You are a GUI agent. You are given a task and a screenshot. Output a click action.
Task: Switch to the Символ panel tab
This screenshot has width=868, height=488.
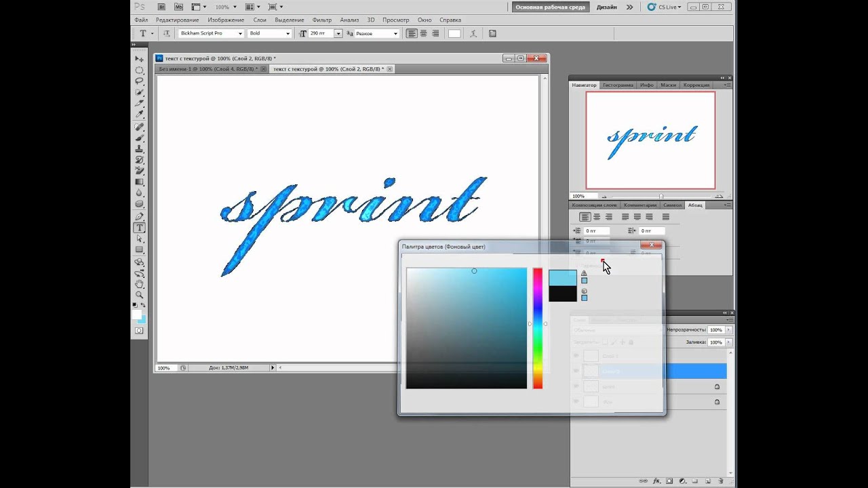pos(672,205)
